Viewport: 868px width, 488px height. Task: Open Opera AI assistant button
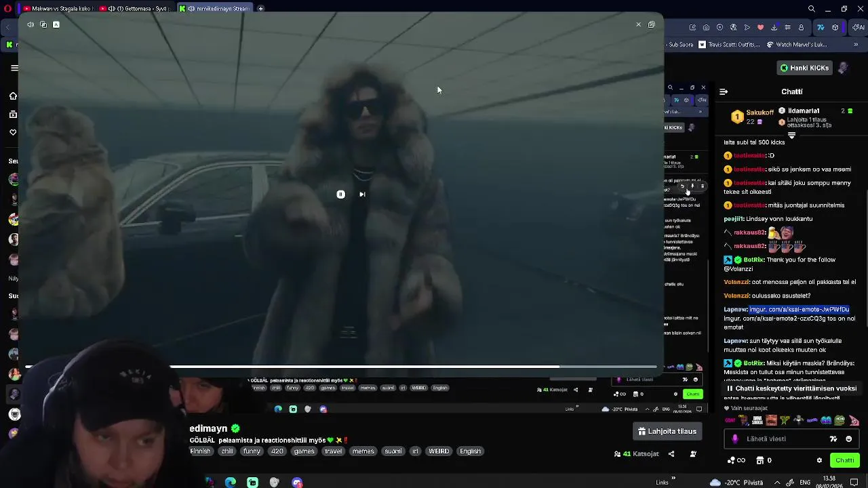[x=859, y=28]
